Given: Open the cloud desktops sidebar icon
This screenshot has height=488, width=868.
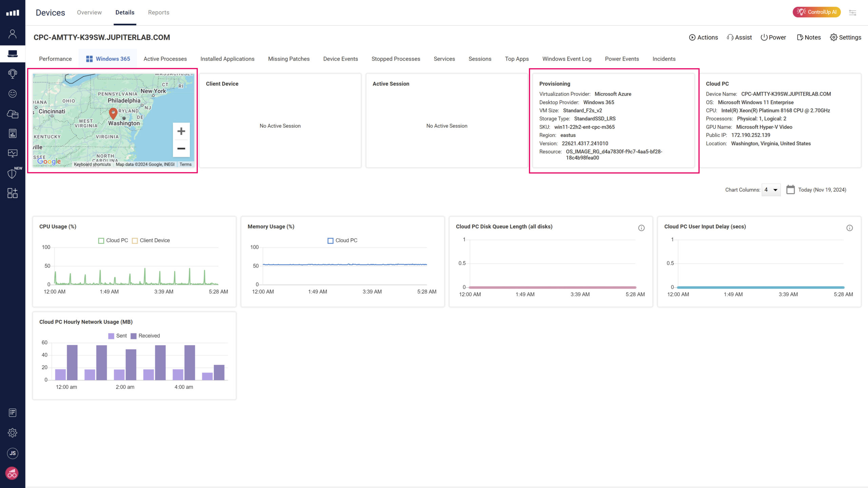Looking at the screenshot, I should coord(13,114).
